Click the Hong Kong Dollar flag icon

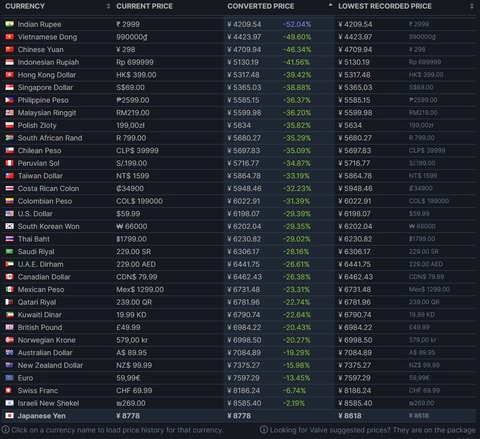[x=9, y=75]
